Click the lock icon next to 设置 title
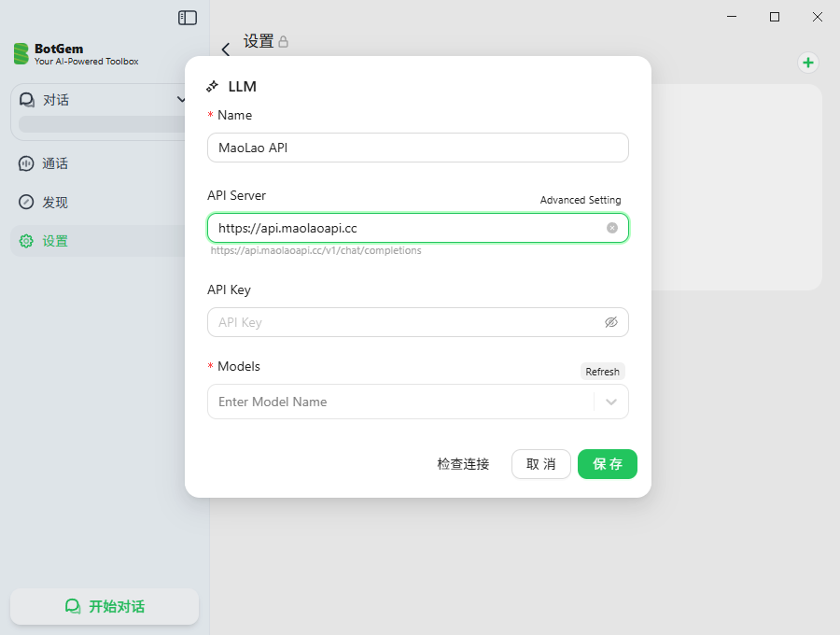 click(x=284, y=41)
